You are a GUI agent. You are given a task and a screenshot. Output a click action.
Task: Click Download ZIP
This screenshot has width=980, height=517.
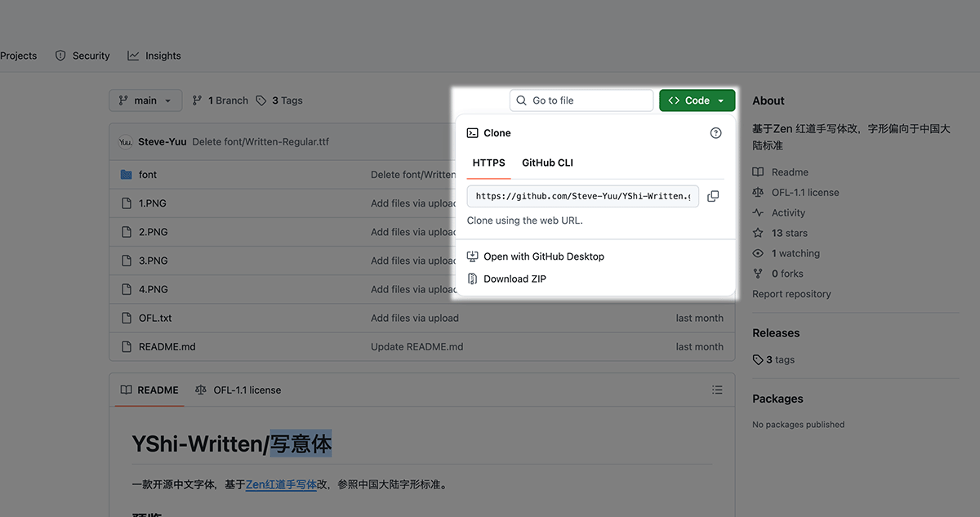(514, 279)
